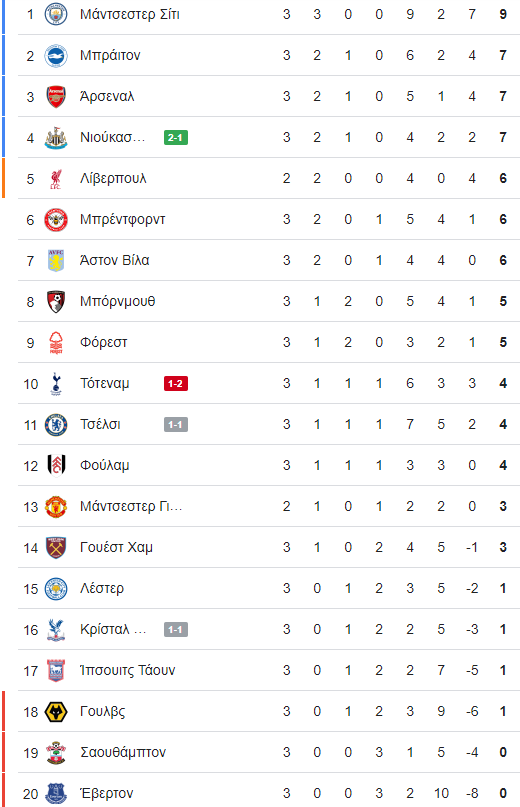
Task: Click the gray 1-1 badge next to Chelsea
Action: tap(176, 425)
